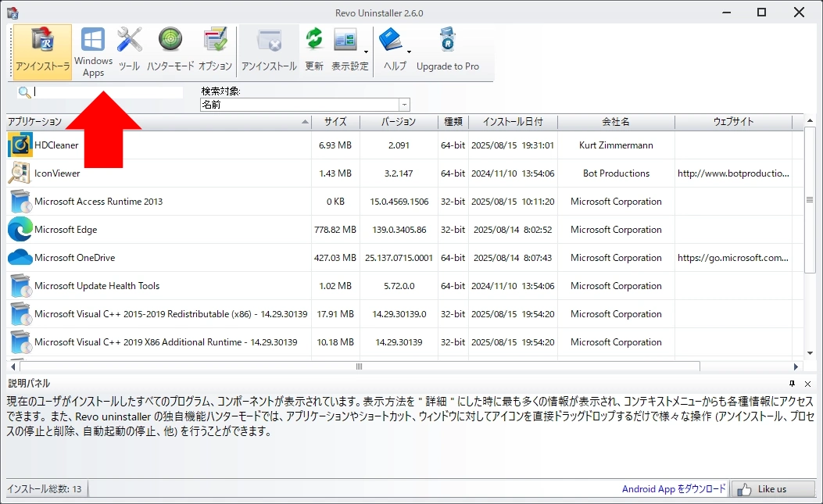Close the 説明パネル description panel
The width and height of the screenshot is (823, 504).
[x=808, y=384]
